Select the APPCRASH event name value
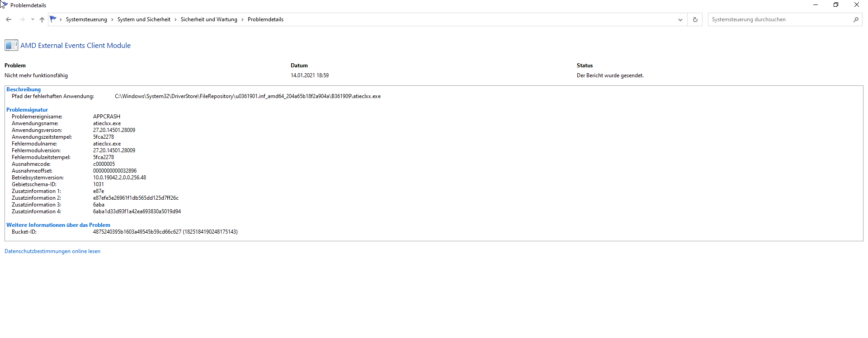This screenshot has height=338, width=868. tap(107, 117)
